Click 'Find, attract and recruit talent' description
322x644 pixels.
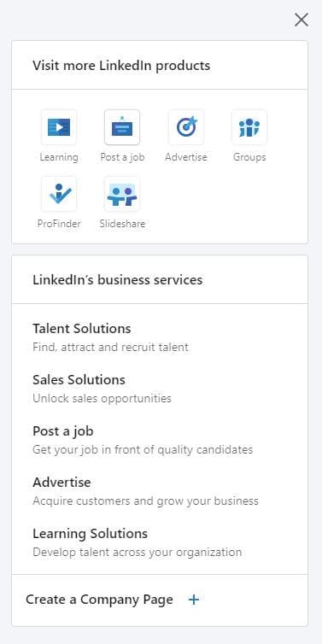click(x=110, y=347)
